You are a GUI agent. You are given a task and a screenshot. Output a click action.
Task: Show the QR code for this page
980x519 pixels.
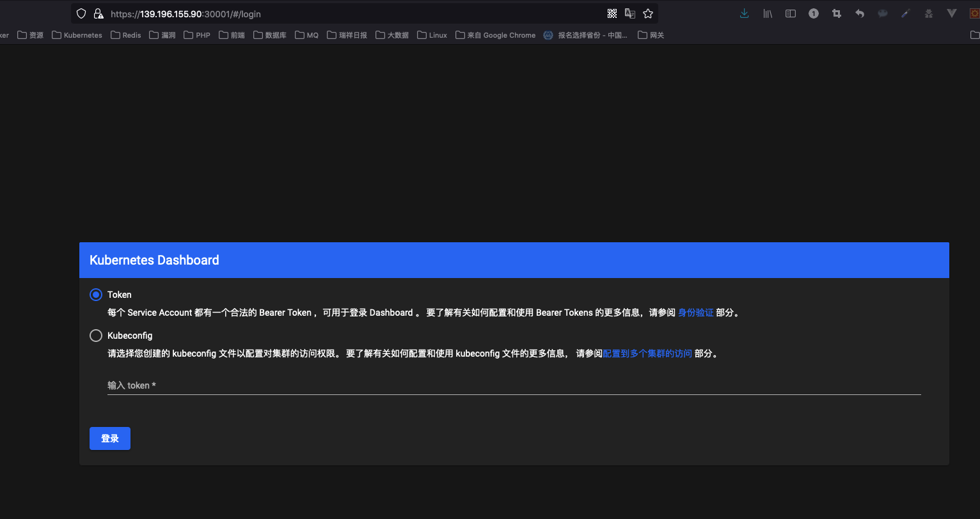point(612,13)
